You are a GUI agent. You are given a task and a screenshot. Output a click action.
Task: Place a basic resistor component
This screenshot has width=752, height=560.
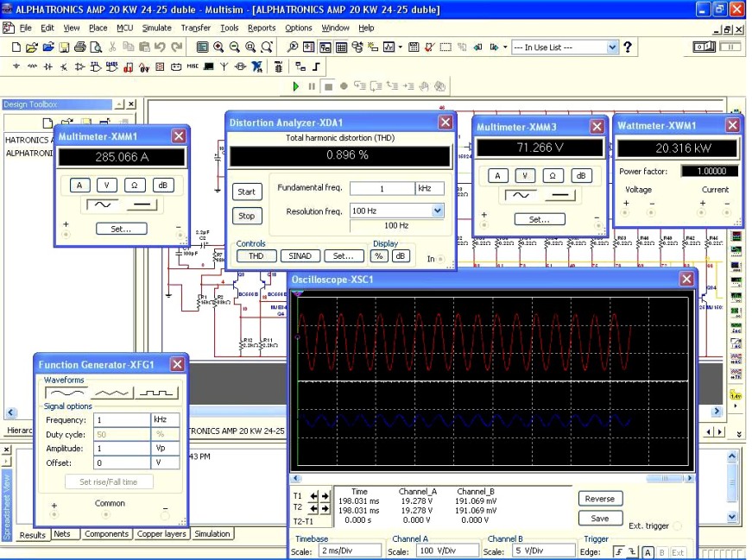pos(32,66)
